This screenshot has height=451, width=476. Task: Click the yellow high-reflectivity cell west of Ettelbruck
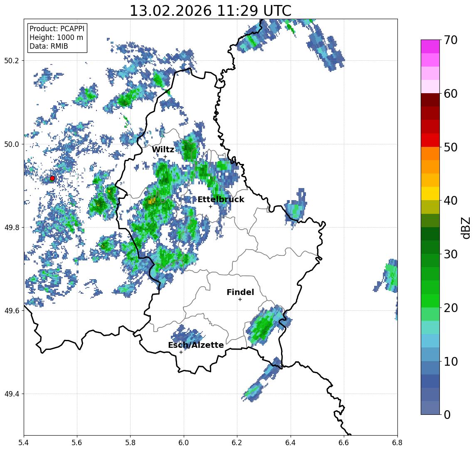click(x=152, y=201)
